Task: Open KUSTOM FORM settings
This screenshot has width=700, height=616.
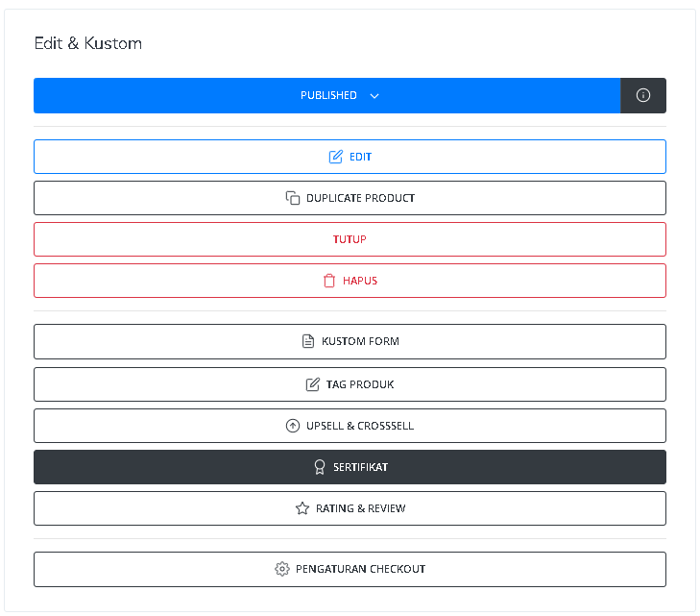Action: tap(350, 341)
